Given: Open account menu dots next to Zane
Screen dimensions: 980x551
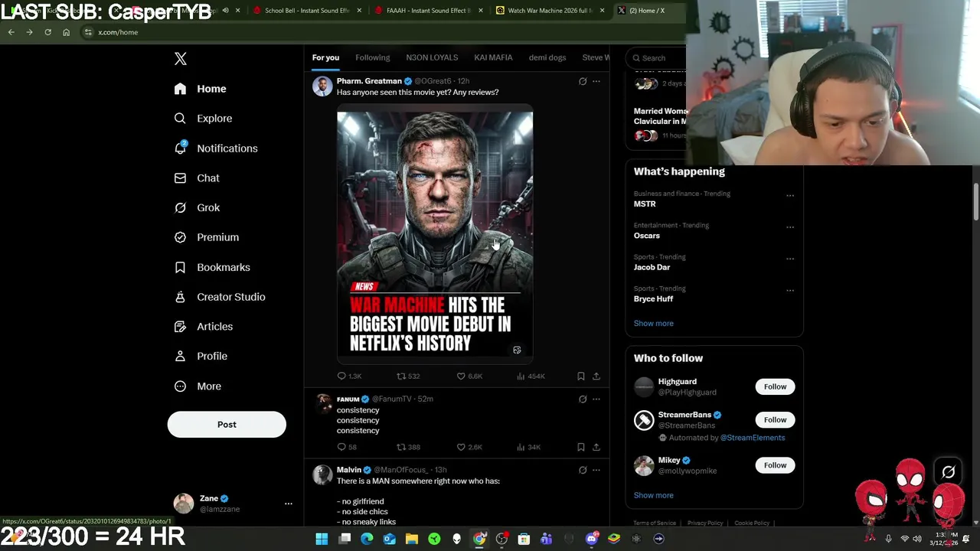Looking at the screenshot, I should coord(289,504).
